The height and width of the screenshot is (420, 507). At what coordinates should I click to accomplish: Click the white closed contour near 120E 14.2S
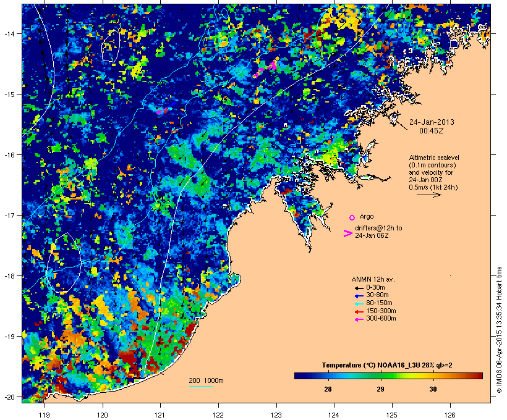point(111,46)
